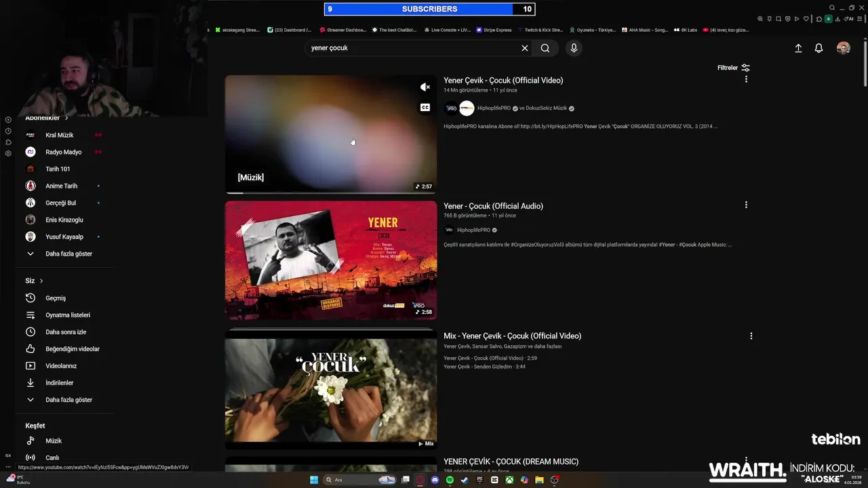
Task: Open the YENER ÇEVİK - ÇOCUK (DREAM MUSIC) title
Action: (x=511, y=462)
